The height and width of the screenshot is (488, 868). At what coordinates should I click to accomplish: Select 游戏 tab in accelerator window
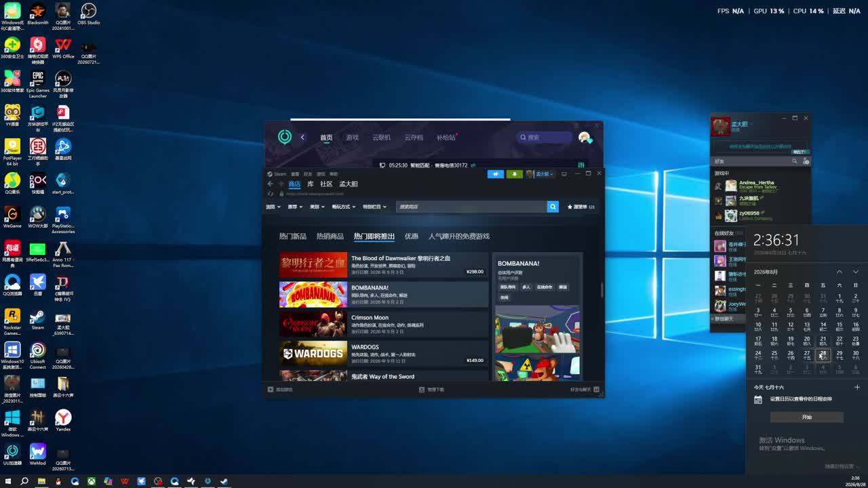coord(352,138)
